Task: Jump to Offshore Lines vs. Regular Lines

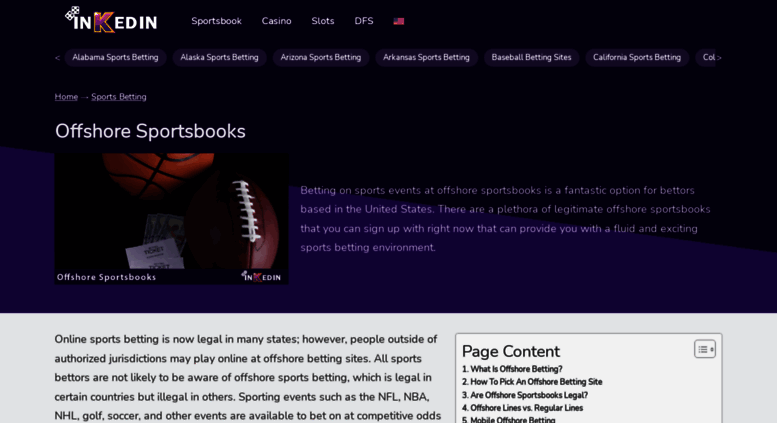Action: (x=522, y=408)
